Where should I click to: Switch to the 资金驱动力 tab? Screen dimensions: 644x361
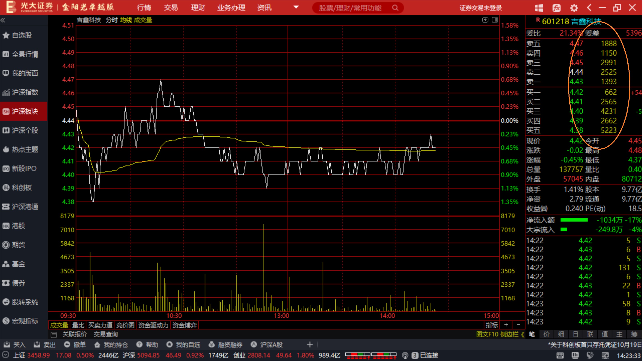153,325
